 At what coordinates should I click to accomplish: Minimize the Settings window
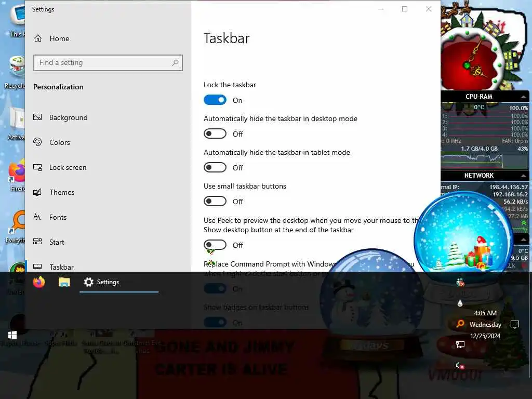(x=381, y=9)
